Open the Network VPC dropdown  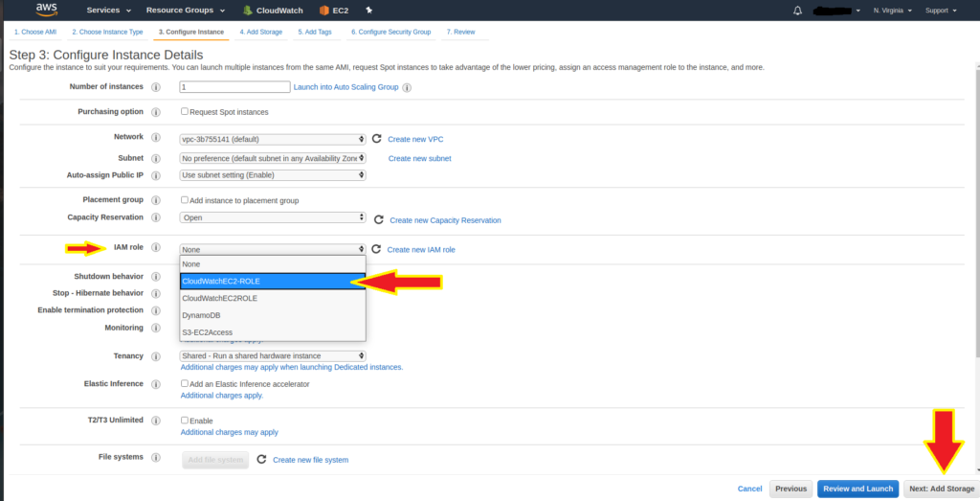click(x=273, y=139)
